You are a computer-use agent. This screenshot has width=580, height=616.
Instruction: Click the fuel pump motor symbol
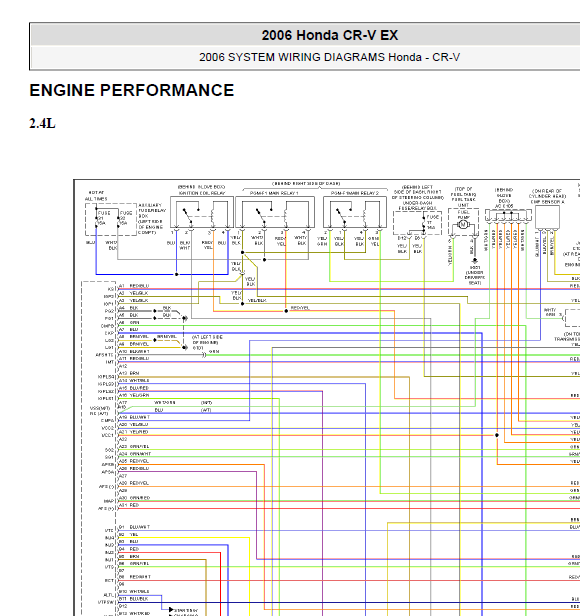(x=463, y=225)
